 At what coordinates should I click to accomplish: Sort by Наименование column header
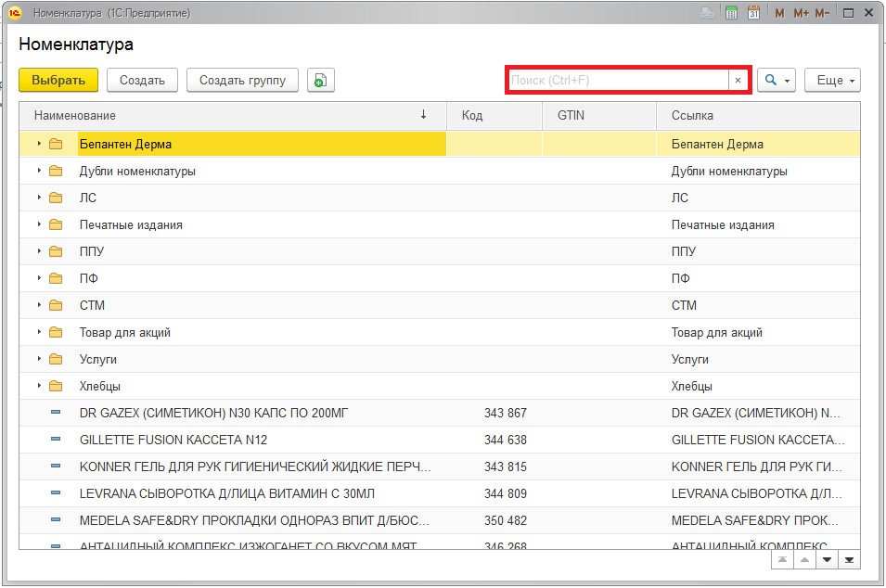pos(75,115)
